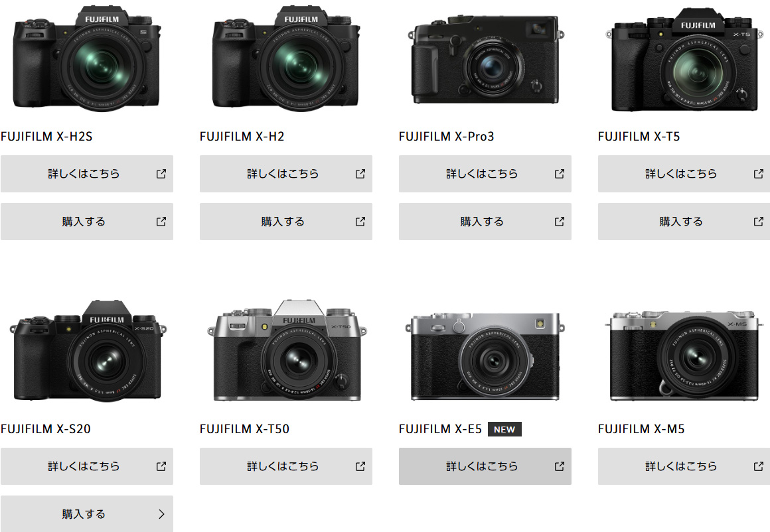Click the FUJIFILM X-S20 product title

[46, 429]
